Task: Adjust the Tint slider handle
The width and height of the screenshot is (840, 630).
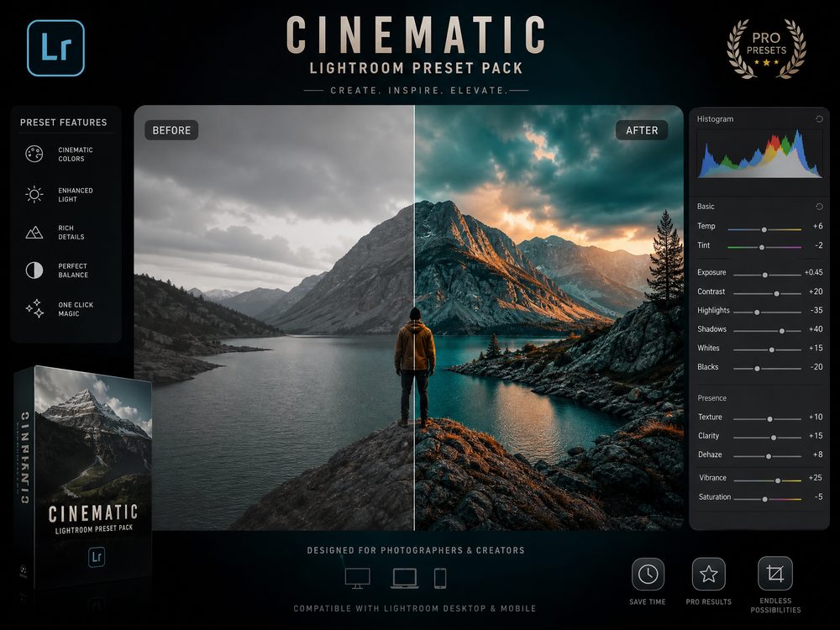Action: pos(762,248)
